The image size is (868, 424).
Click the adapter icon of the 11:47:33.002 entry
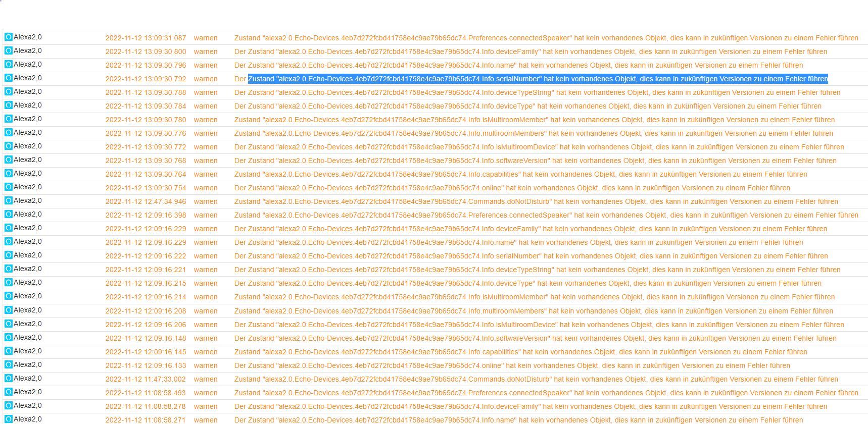click(9, 378)
